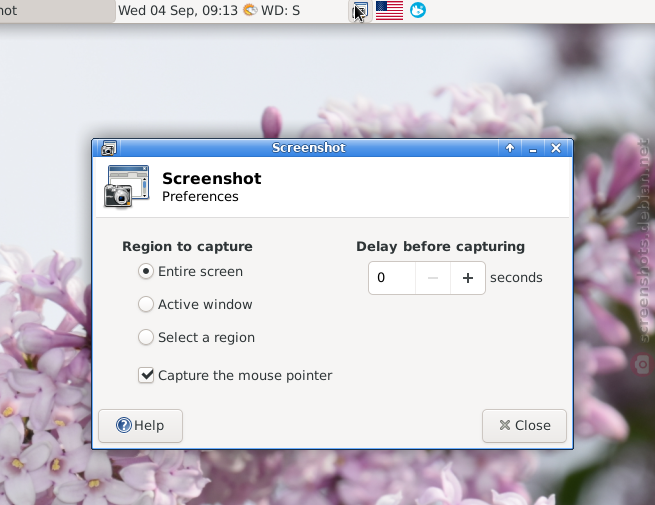This screenshot has height=505, width=655.
Task: Click the screenshooter panel icon under the cursor
Action: [x=360, y=10]
